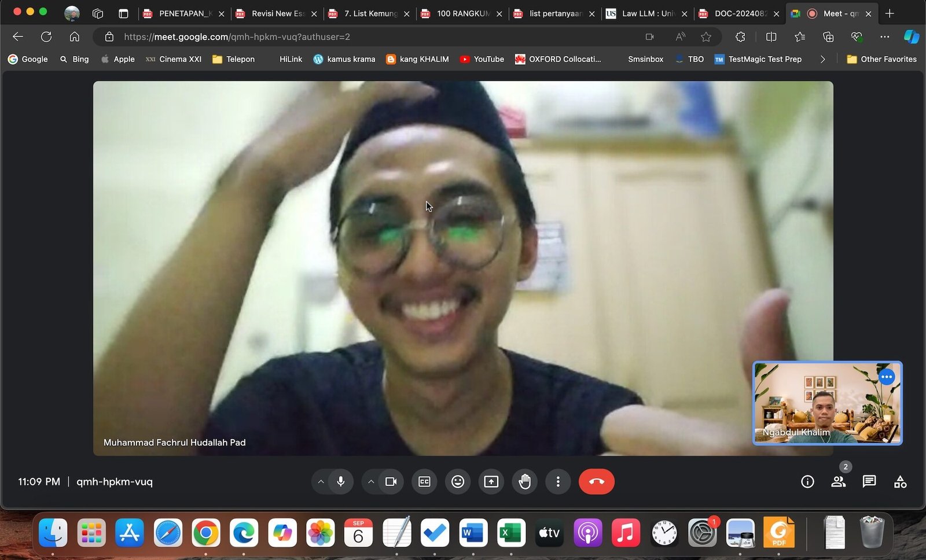
Task: Open the activities panel
Action: [899, 481]
